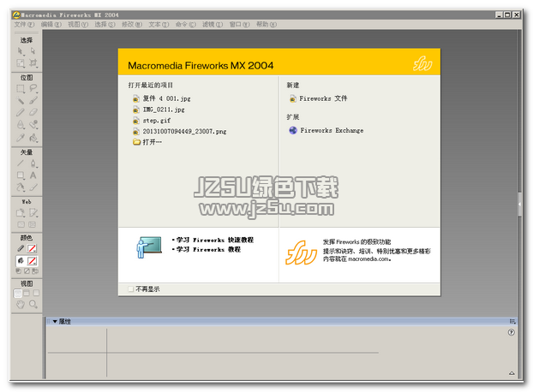Click the expand arrow at properties panel corner
Viewport: 533px width, 392px height.
click(512, 373)
